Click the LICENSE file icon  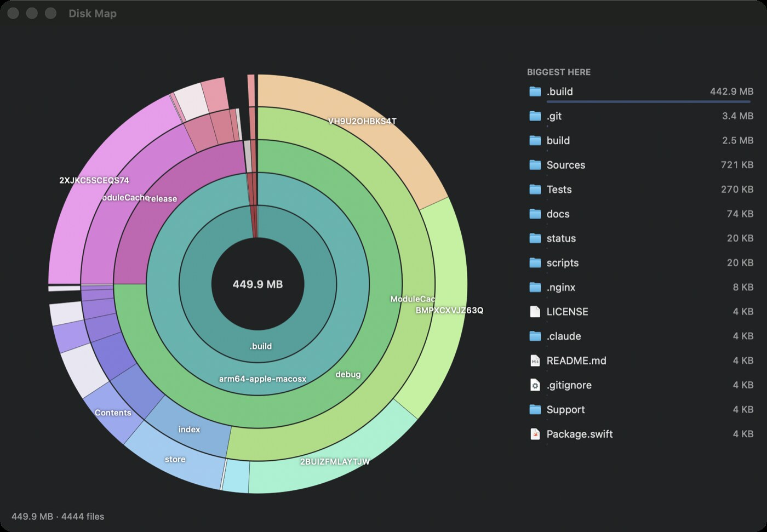point(535,312)
